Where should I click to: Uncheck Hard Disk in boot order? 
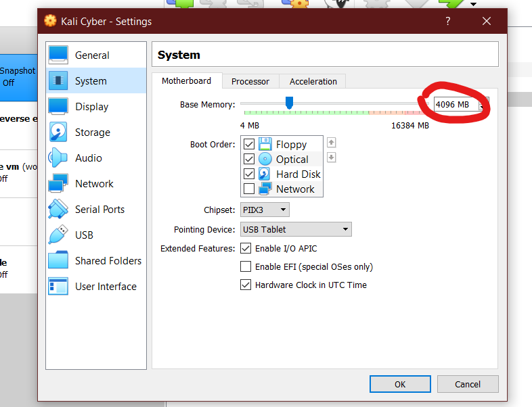click(249, 174)
